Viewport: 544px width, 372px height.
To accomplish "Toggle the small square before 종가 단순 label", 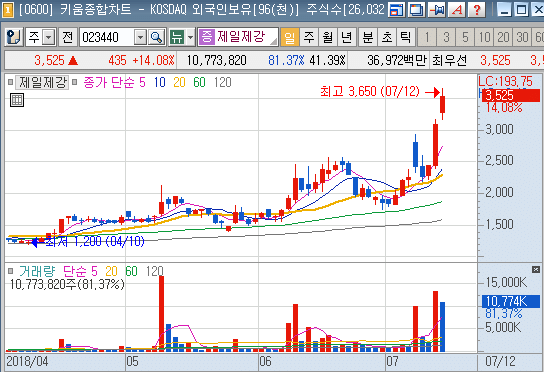I will (74, 82).
